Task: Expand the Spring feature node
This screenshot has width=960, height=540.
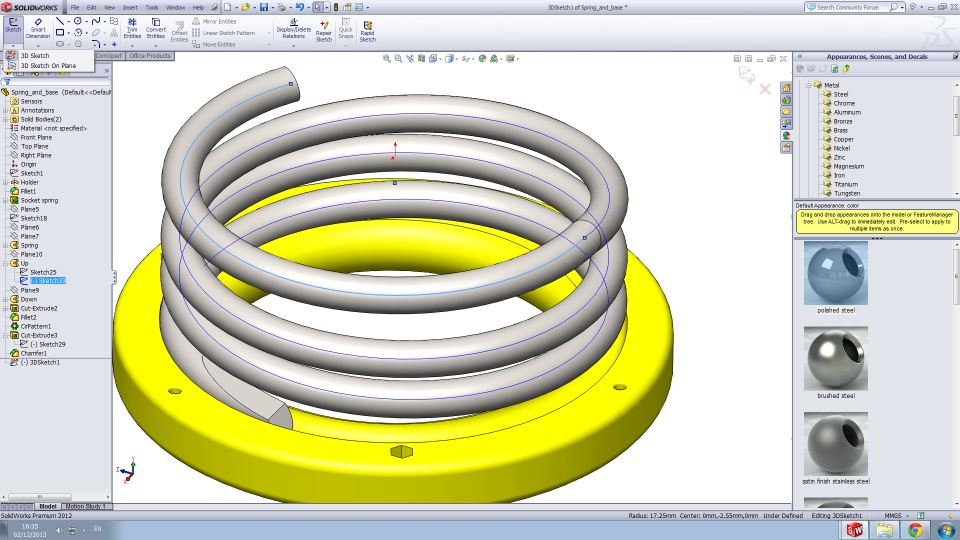Action: pyautogui.click(x=6, y=246)
